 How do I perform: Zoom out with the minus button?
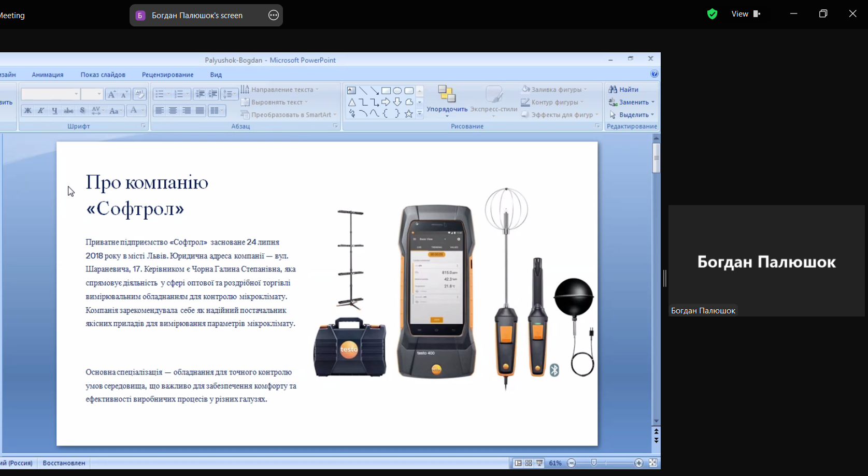click(572, 463)
